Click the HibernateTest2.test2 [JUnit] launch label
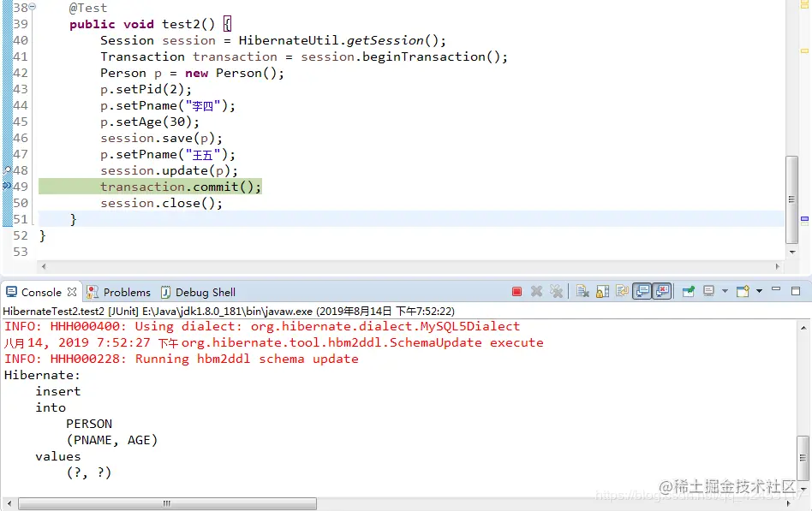This screenshot has height=511, width=812. [x=70, y=312]
